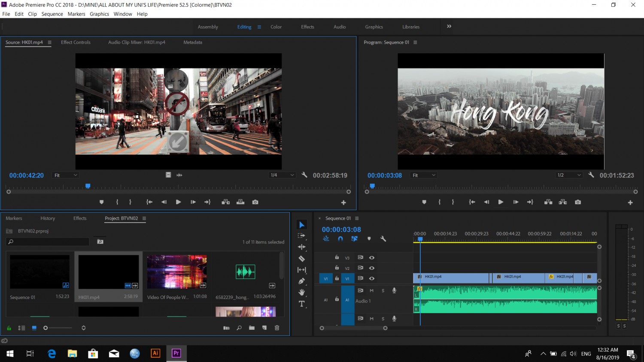Open Source monitor 1/4 resolution dropdown
644x362 pixels.
point(282,175)
